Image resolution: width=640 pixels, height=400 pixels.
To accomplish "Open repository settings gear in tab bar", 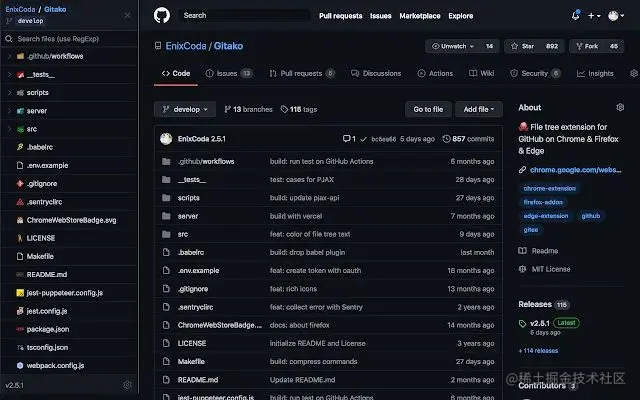I will [634, 73].
